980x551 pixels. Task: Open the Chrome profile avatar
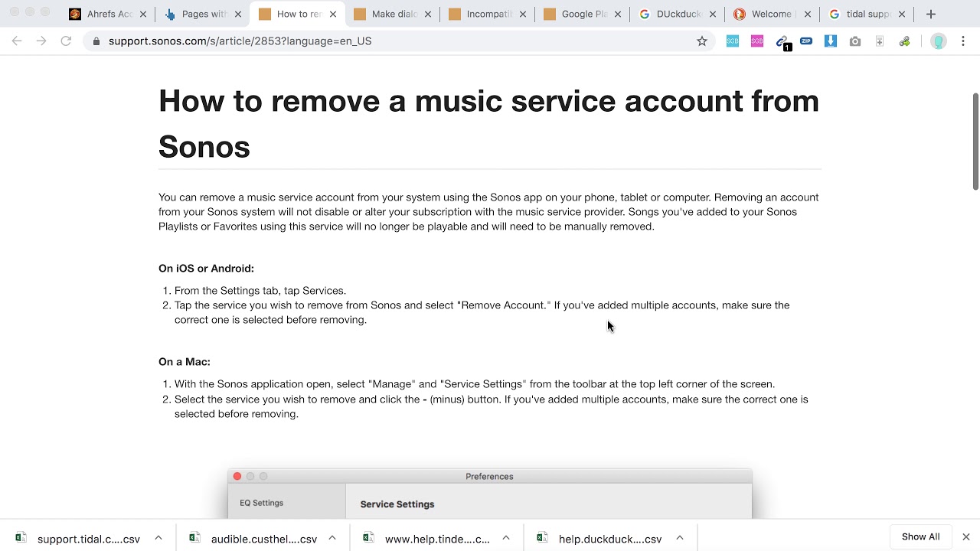tap(938, 41)
